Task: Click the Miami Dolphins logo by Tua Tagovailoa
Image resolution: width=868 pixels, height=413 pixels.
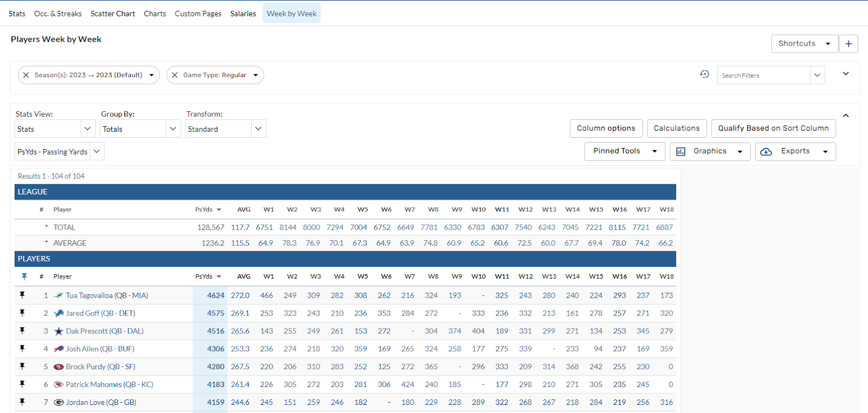Action: click(59, 295)
